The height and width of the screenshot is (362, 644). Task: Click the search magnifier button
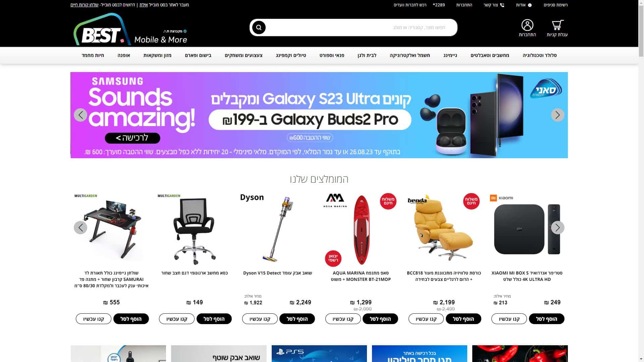click(259, 27)
